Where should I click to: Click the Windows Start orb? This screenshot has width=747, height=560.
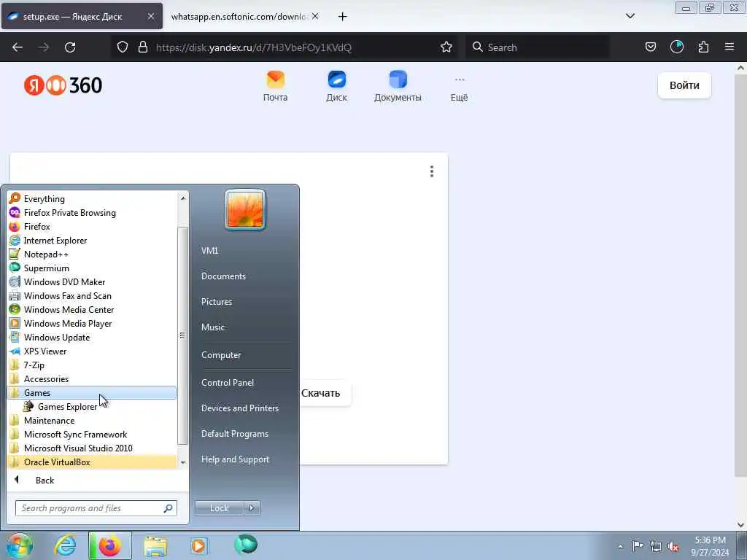coord(20,545)
